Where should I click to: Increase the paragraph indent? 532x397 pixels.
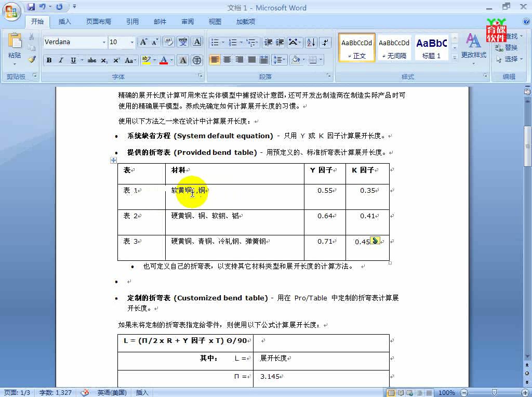click(280, 42)
